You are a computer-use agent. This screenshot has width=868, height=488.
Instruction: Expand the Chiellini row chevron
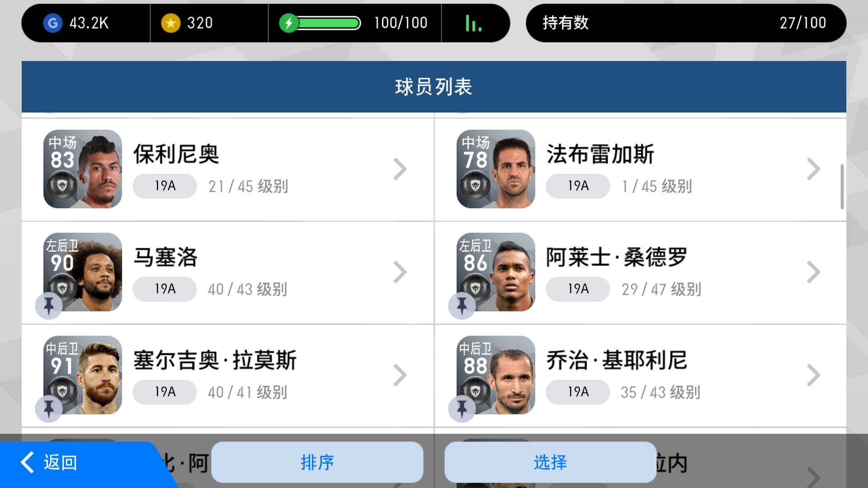pyautogui.click(x=813, y=375)
